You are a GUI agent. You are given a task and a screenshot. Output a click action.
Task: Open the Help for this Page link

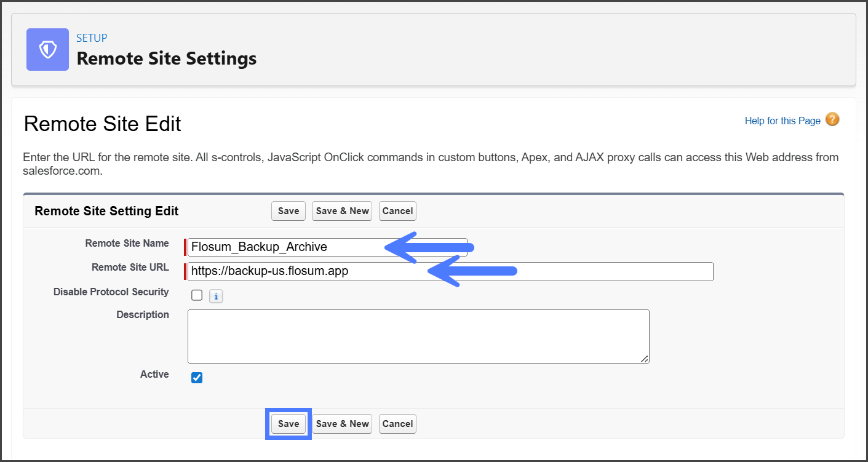click(782, 121)
